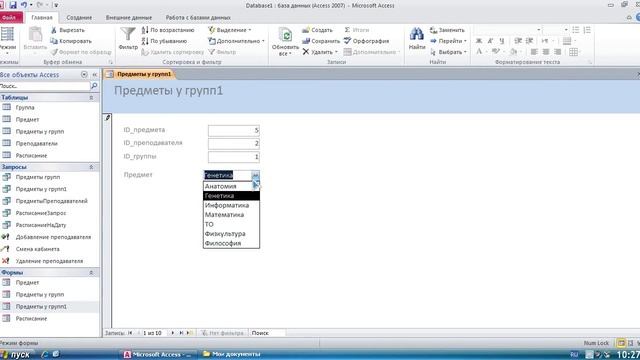Image resolution: width=640 pixels, height=360 pixels.
Task: Click Орфография spelling check
Action: pyautogui.click(x=367, y=41)
